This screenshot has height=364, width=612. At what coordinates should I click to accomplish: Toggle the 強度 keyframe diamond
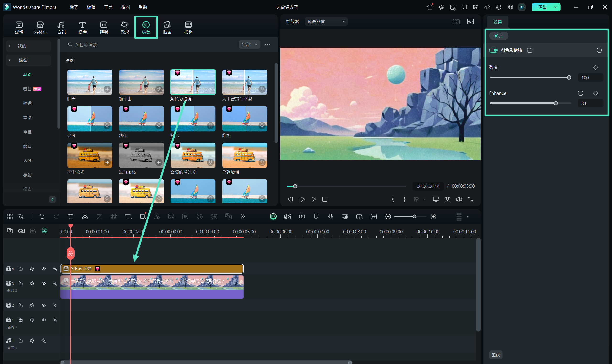[596, 67]
